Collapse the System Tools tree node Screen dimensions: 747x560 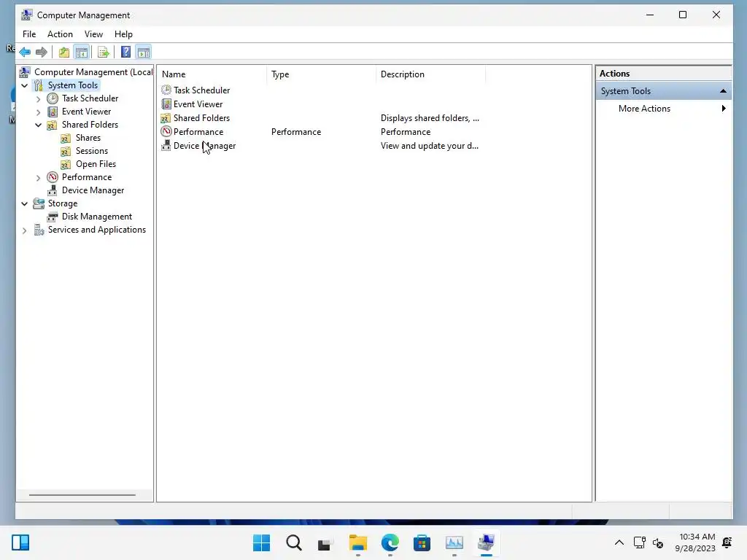tap(24, 85)
